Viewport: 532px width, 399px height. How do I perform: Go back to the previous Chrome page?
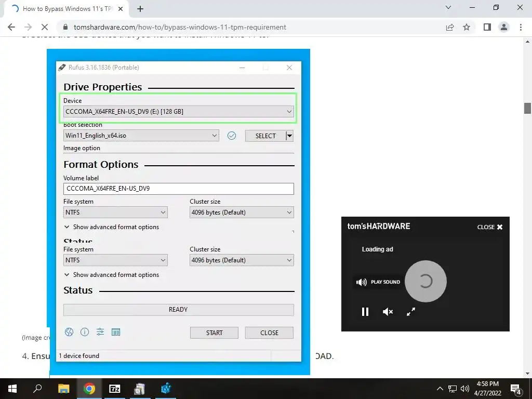pyautogui.click(x=11, y=27)
